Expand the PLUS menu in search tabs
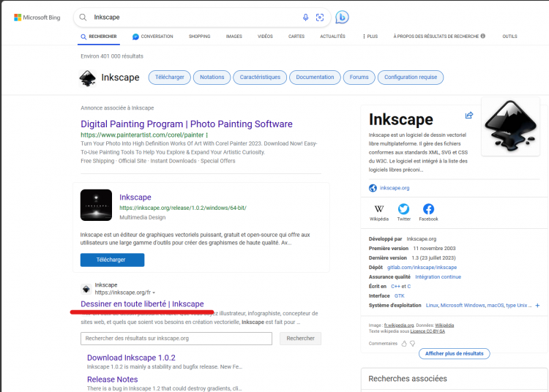 [370, 36]
